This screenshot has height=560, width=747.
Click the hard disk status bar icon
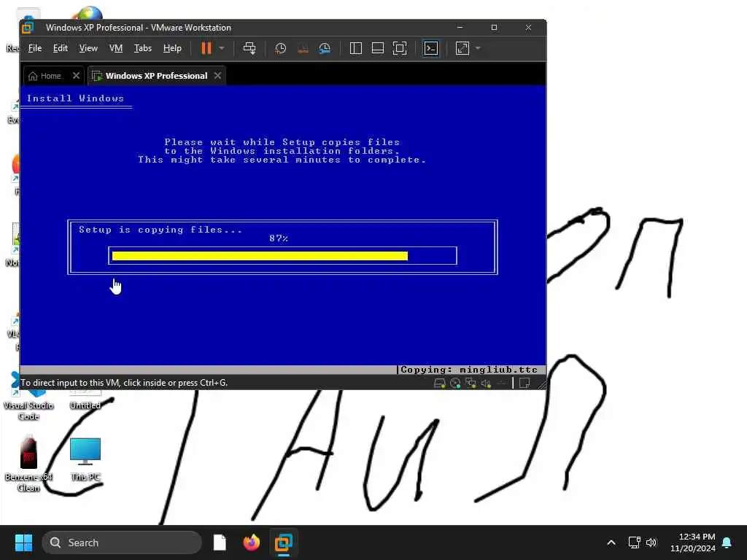(440, 384)
